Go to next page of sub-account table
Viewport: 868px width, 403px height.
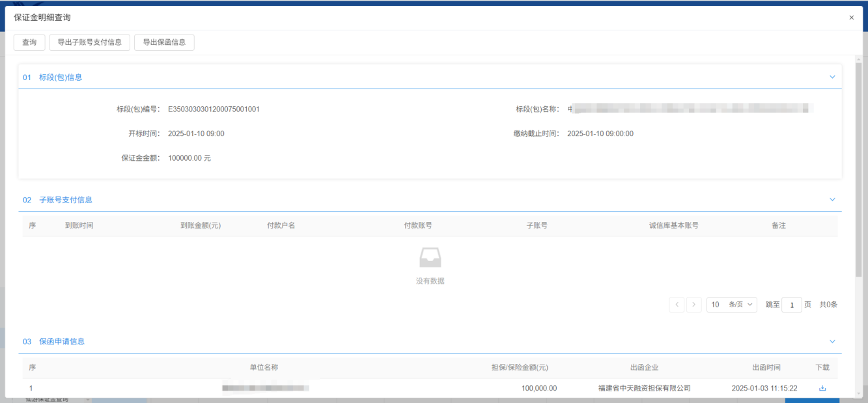(x=694, y=305)
